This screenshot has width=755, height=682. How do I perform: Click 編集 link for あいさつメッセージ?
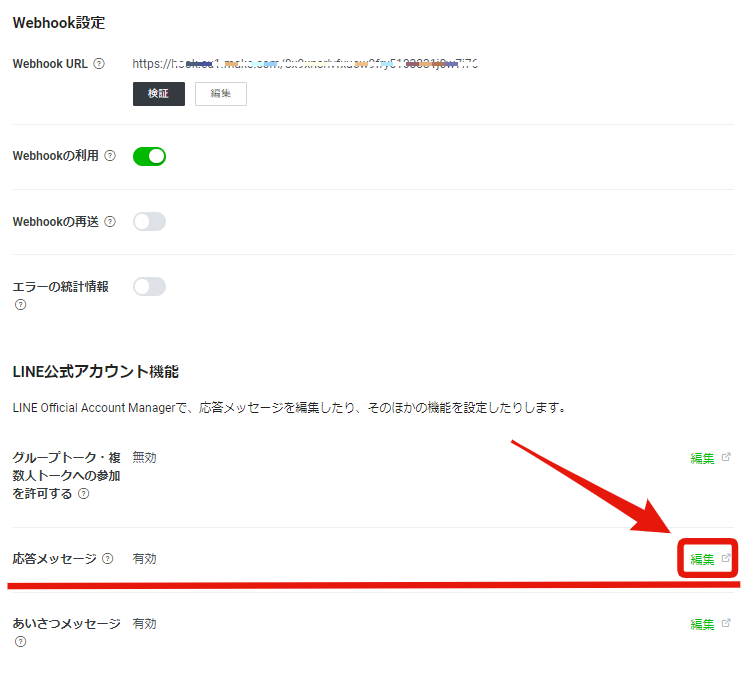[702, 624]
